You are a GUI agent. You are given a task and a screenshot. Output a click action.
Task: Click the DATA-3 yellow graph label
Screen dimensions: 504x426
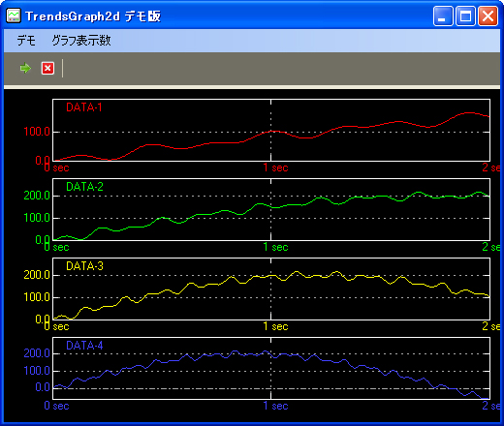pos(84,266)
